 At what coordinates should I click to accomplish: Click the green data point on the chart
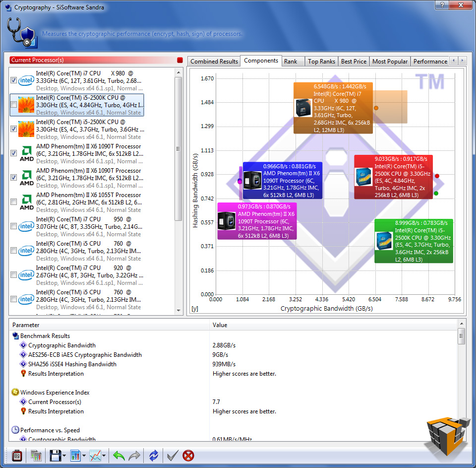click(x=436, y=193)
